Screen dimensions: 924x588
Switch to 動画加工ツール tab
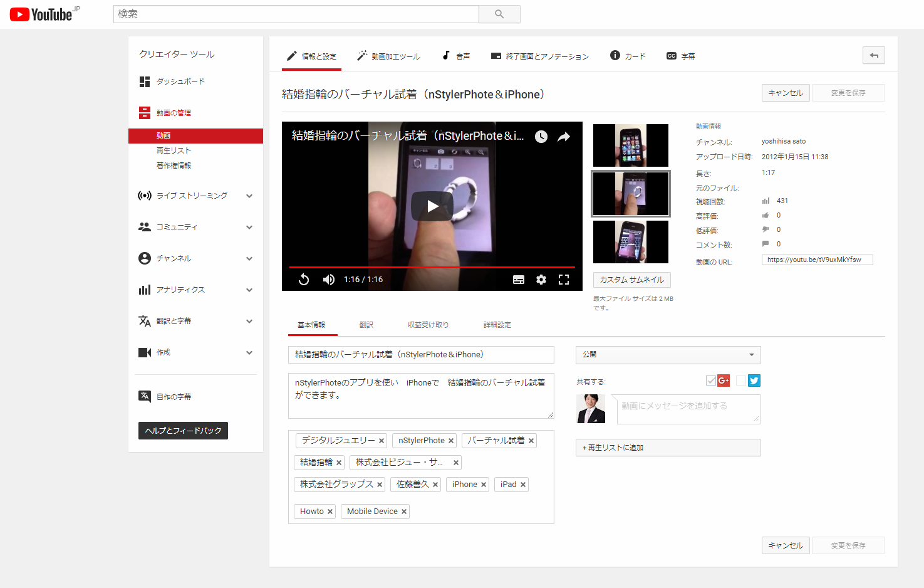(x=388, y=56)
